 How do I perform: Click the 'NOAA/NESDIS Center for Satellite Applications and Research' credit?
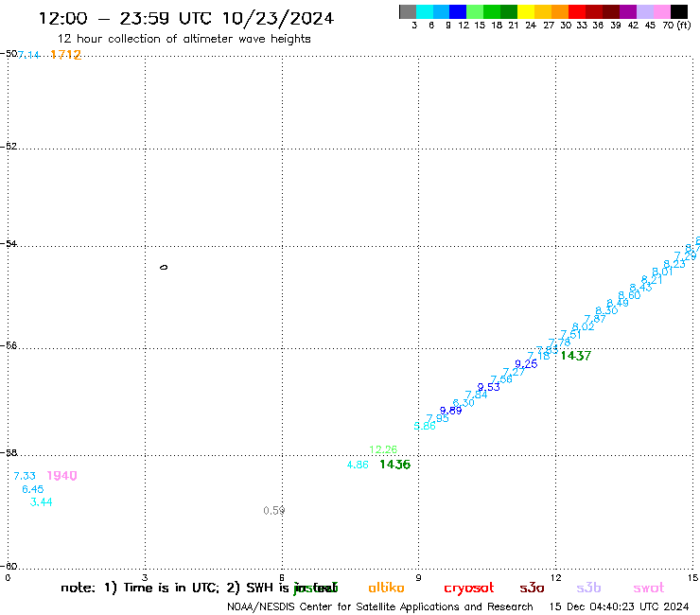(380, 606)
